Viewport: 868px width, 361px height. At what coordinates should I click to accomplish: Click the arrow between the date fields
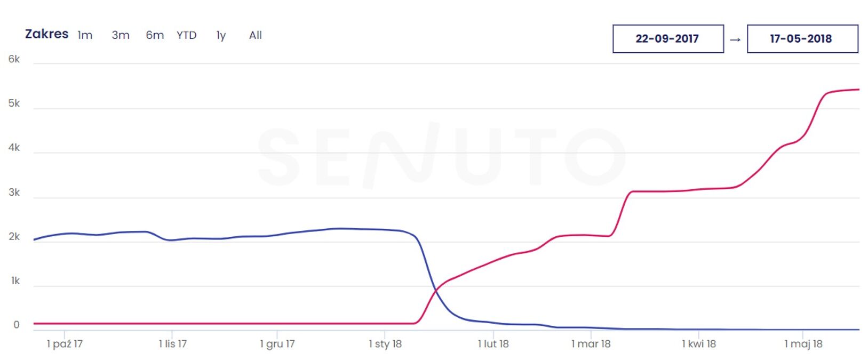click(x=735, y=39)
